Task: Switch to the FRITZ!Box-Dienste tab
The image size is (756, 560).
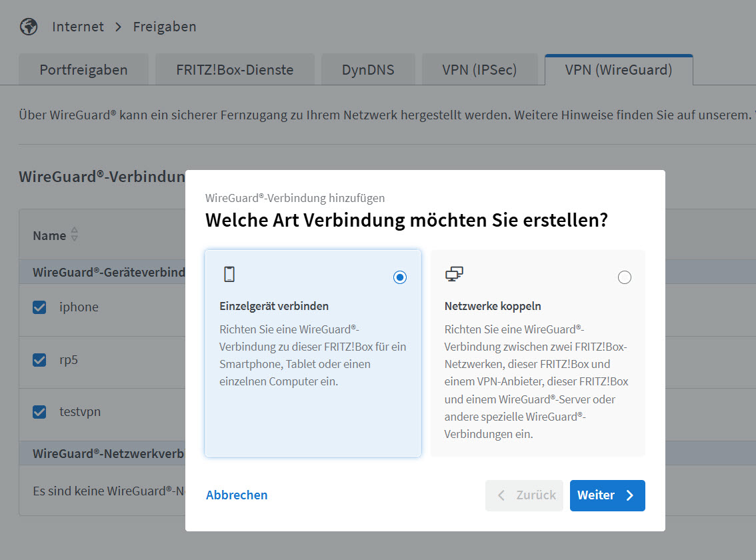Action: pyautogui.click(x=235, y=70)
